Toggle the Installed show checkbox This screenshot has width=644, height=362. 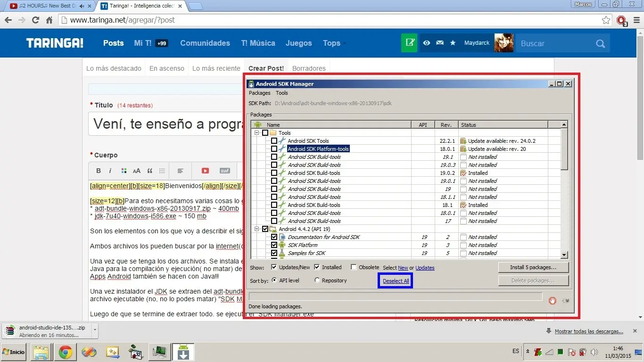317,267
